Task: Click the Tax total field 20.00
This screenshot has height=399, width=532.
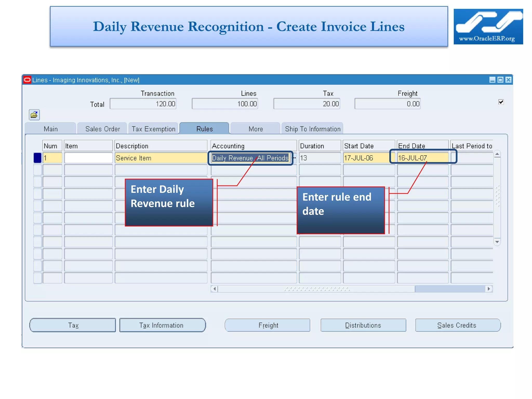Action: pos(307,104)
